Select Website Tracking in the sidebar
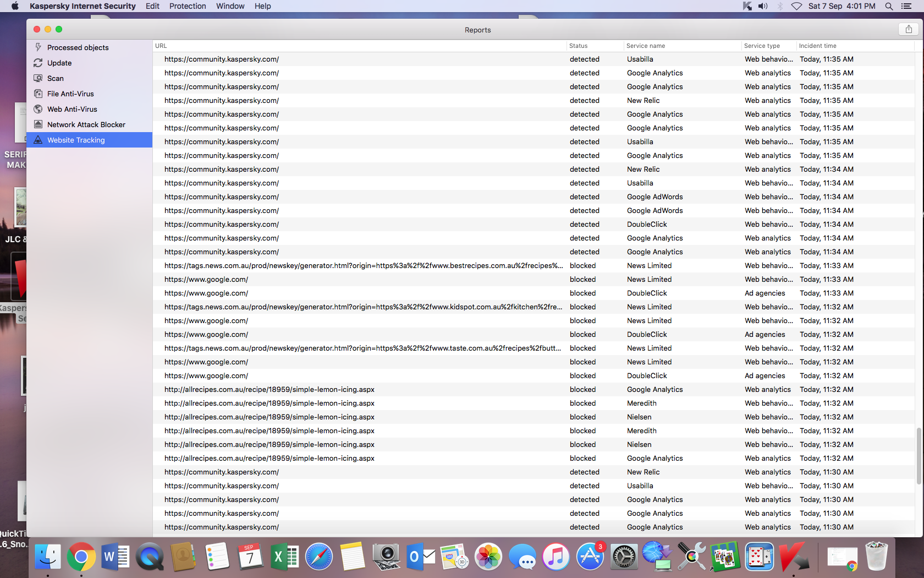Screen dimensions: 924x578 [89, 140]
